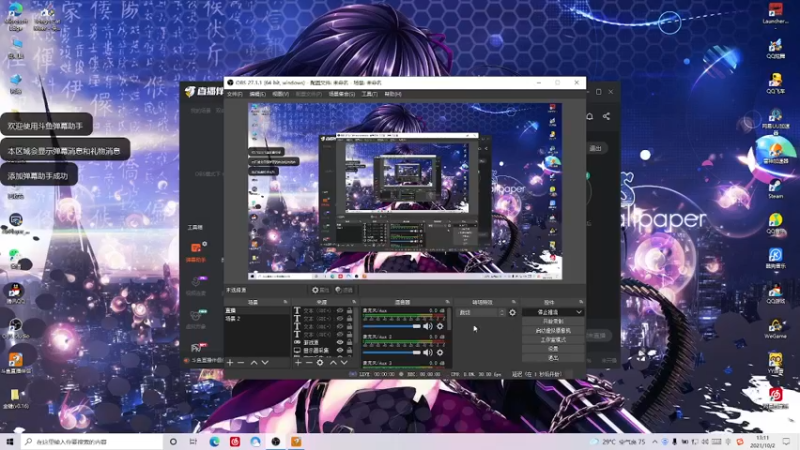The image size is (800, 450).
Task: Pop out the 场景 dock panel icon
Action: (285, 302)
